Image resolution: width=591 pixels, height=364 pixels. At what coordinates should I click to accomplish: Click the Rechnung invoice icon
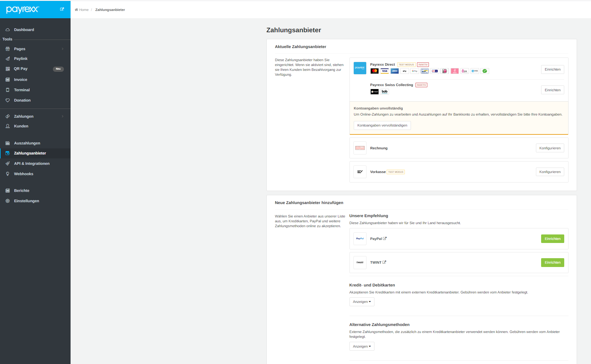pos(360,148)
